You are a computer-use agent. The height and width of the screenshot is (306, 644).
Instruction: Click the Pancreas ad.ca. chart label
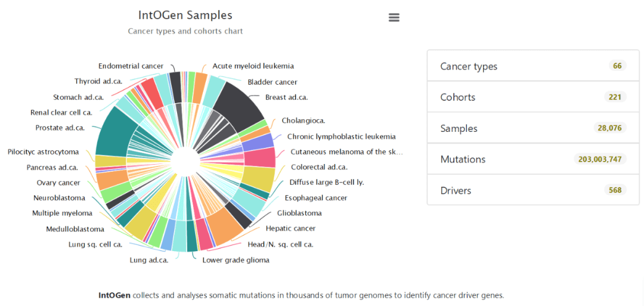pyautogui.click(x=52, y=167)
